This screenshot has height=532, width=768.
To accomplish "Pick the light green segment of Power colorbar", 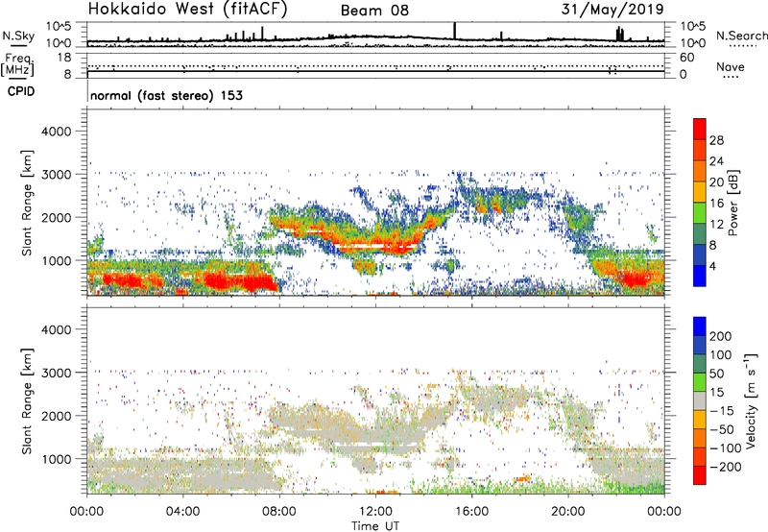I will (x=700, y=213).
